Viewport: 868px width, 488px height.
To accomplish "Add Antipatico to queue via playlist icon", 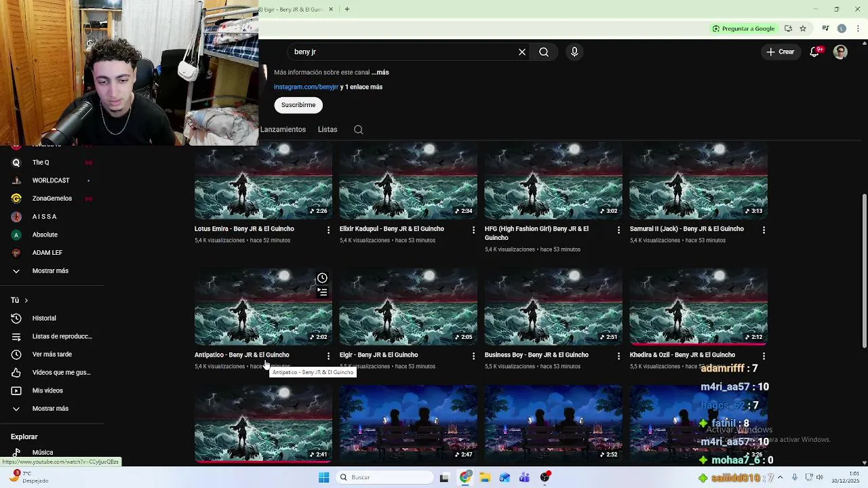I will pos(322,292).
